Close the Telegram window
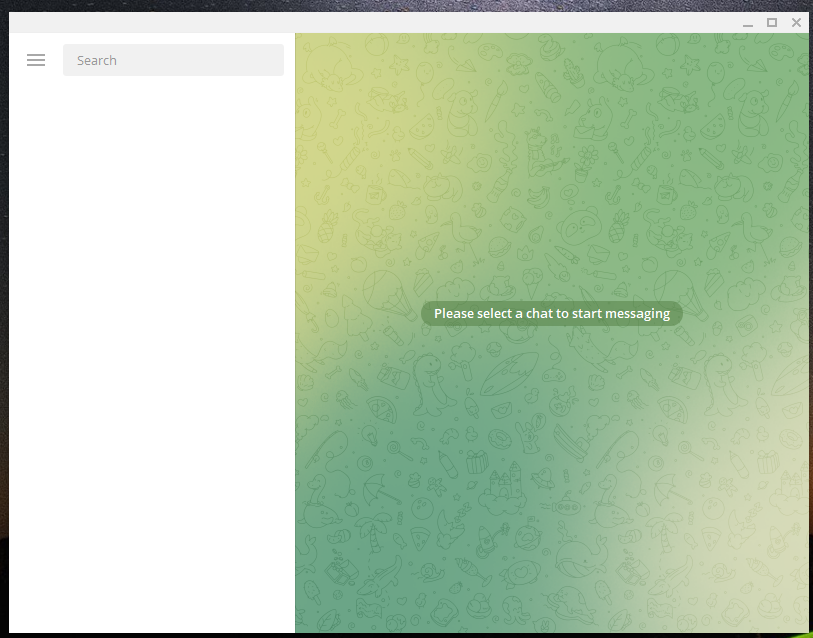This screenshot has height=638, width=813. [x=796, y=23]
